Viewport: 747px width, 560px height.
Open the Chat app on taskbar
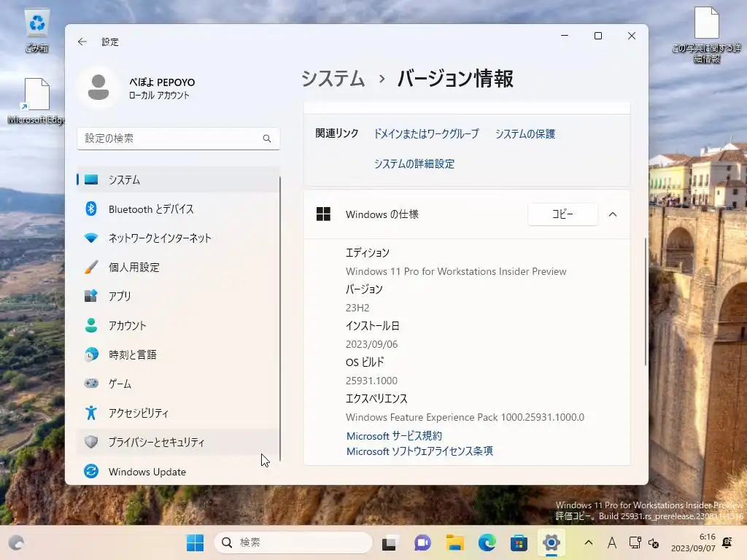coord(422,542)
